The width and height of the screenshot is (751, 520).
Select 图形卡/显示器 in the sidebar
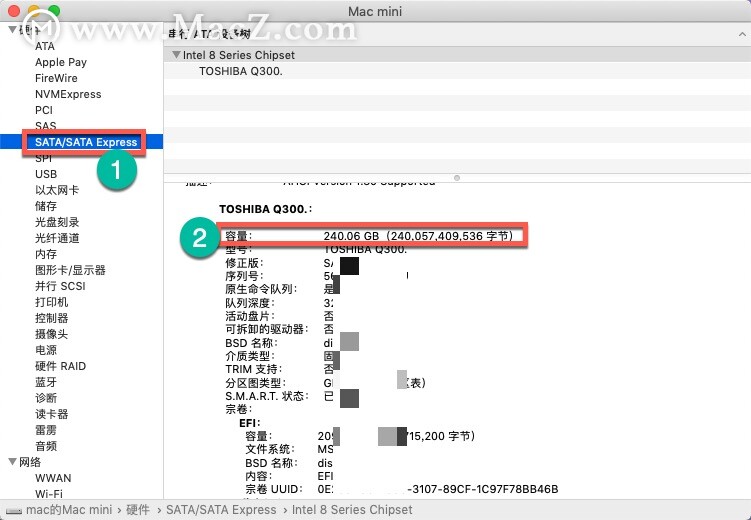pos(70,270)
